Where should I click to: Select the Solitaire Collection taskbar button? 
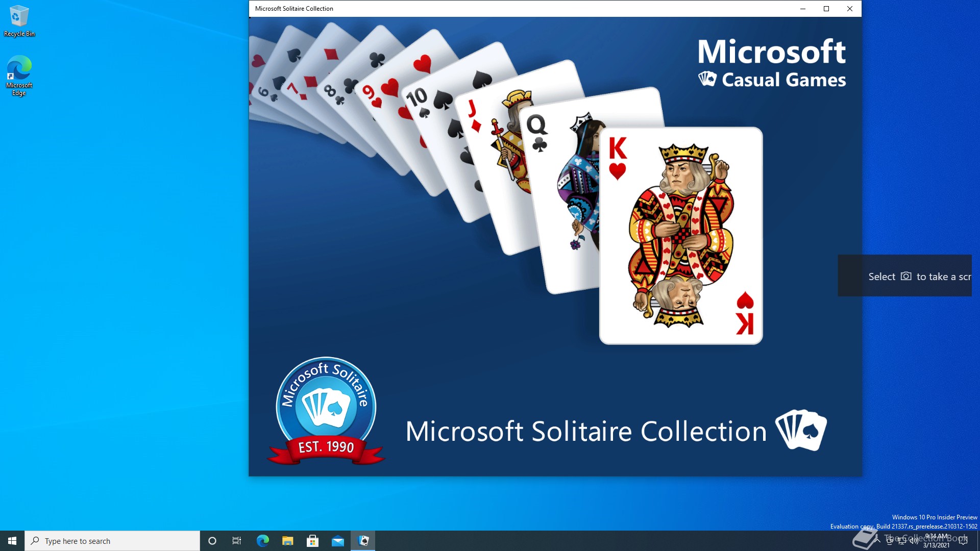point(363,541)
